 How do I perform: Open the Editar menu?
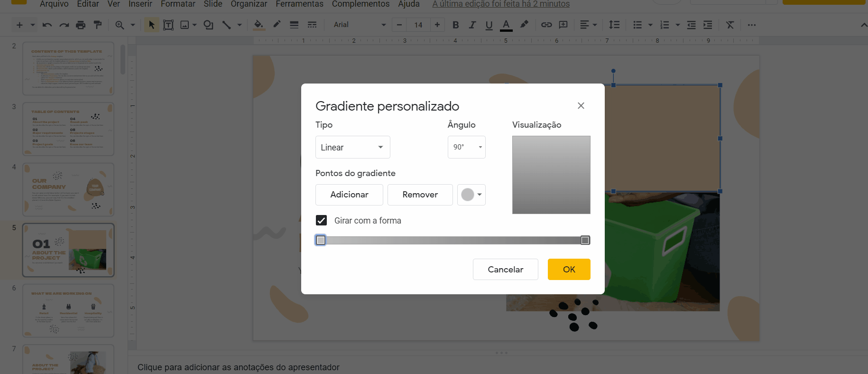coord(88,4)
